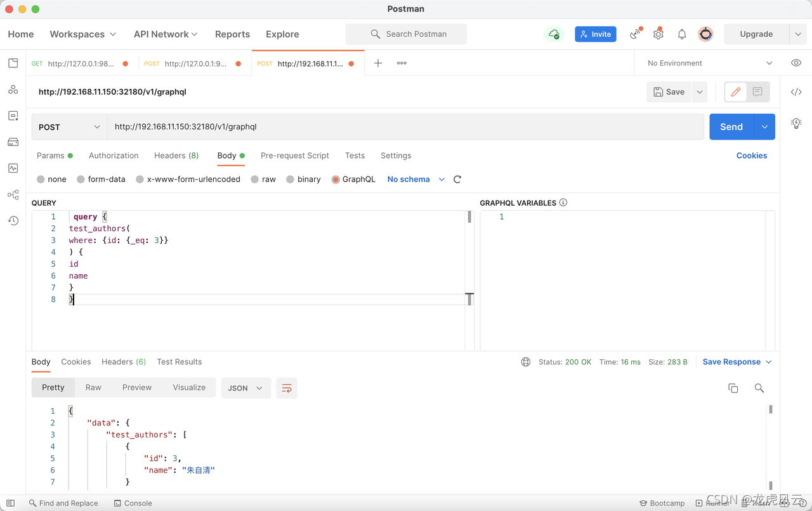Open the capture requests satellite icon
The image size is (812, 511).
(x=635, y=34)
